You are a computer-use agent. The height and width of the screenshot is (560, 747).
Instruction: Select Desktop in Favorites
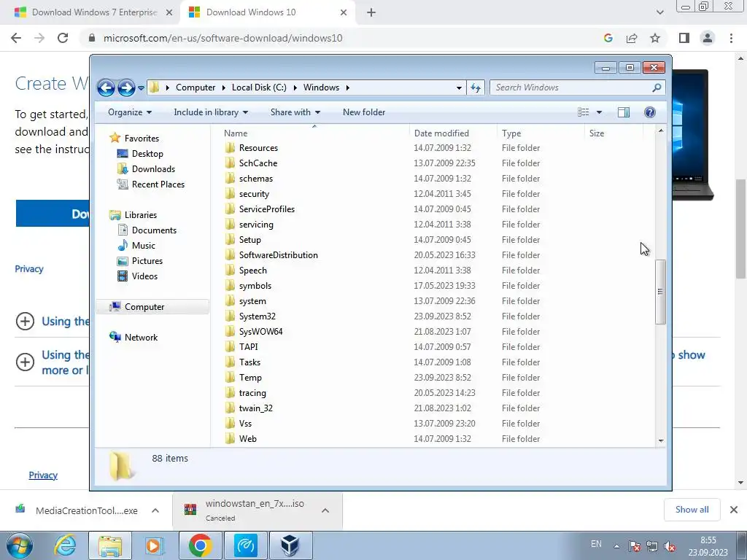click(x=147, y=154)
